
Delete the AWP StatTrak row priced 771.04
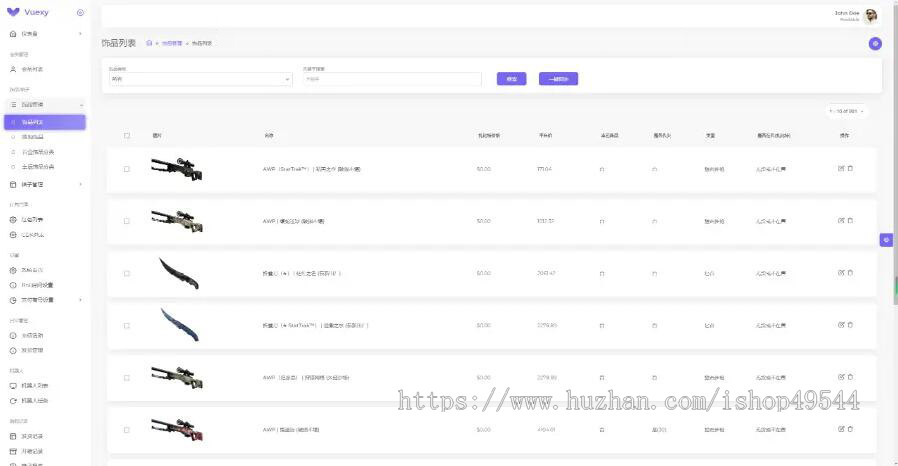[x=850, y=168]
